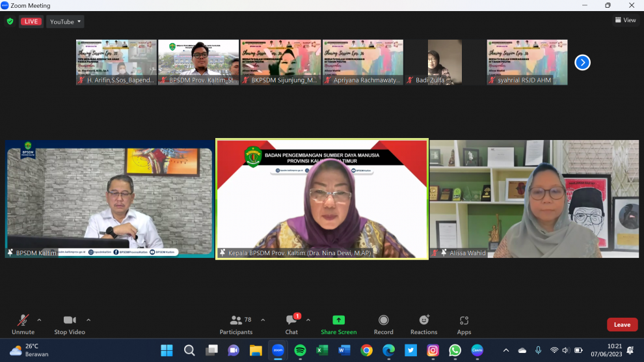Open Spotify from the taskbar
Viewport: 644px width, 362px height.
coord(300,350)
